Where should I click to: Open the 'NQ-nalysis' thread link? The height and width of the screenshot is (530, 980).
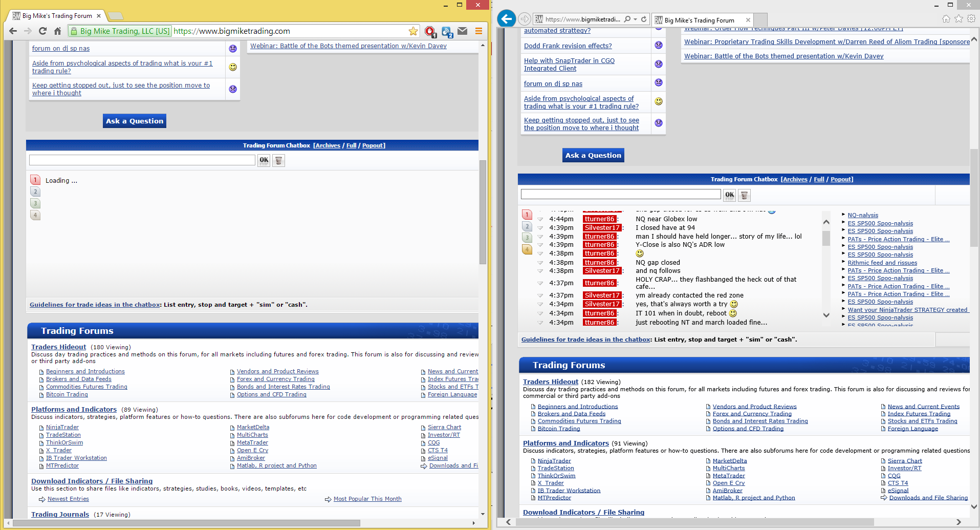point(863,215)
